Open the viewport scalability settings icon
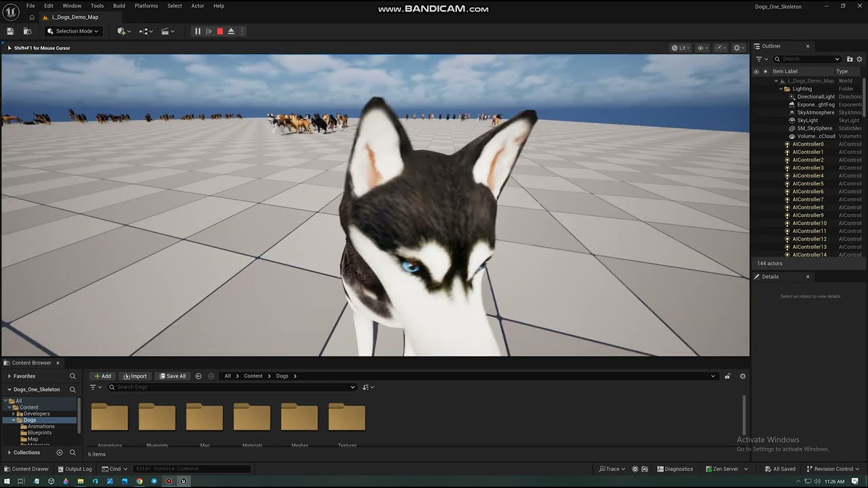Viewport: 868px width, 488px height. pos(719,47)
